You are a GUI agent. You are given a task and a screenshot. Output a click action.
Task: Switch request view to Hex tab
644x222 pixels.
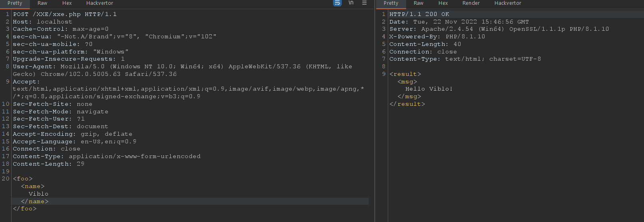pos(67,3)
